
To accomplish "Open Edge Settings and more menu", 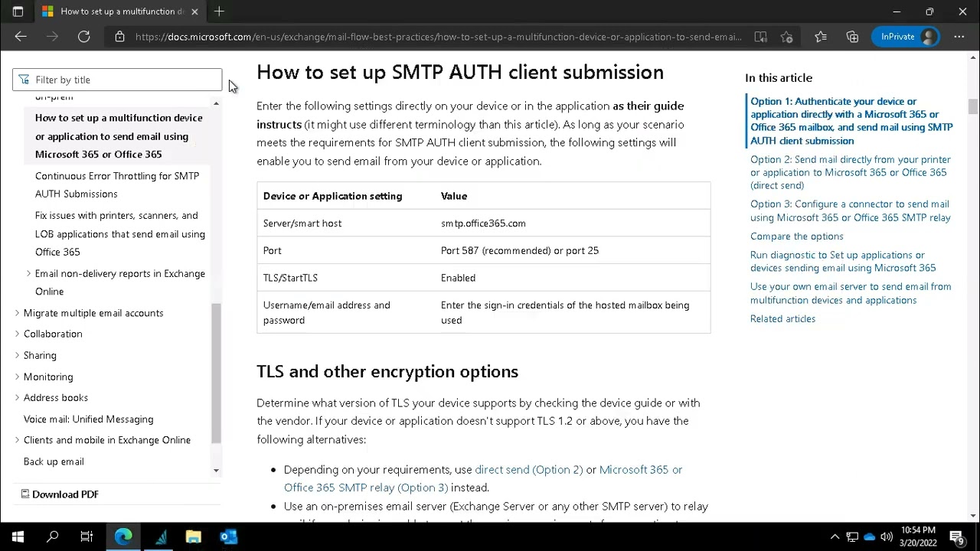I will (x=959, y=37).
